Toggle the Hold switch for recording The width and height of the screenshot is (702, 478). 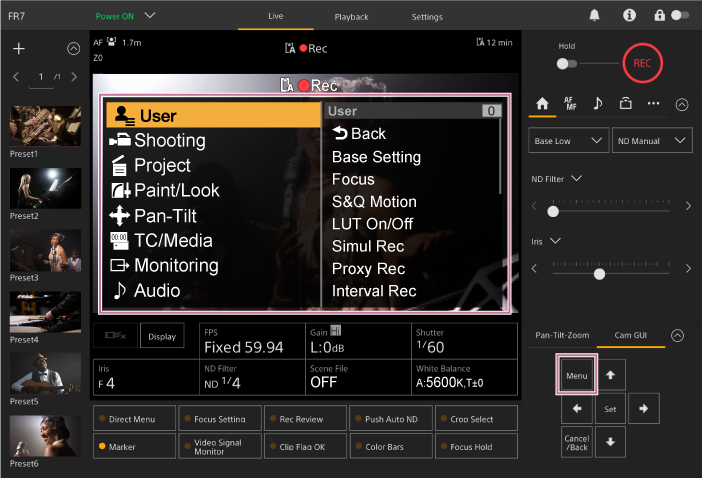(x=567, y=64)
